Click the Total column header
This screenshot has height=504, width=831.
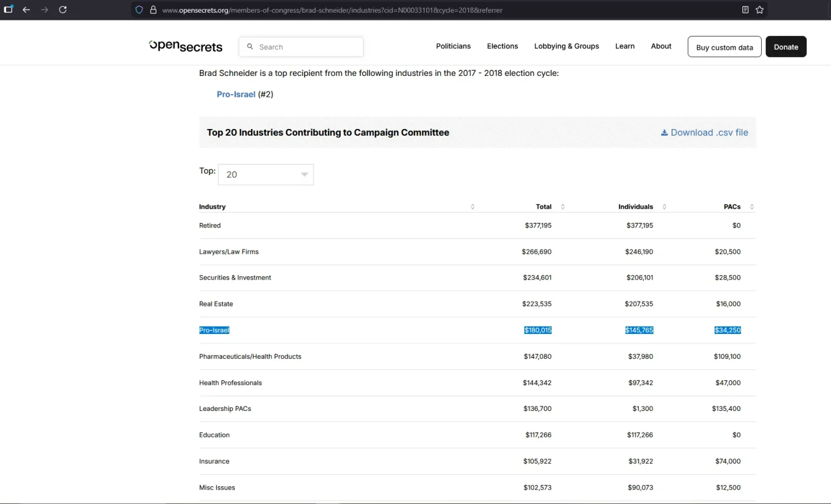point(543,207)
